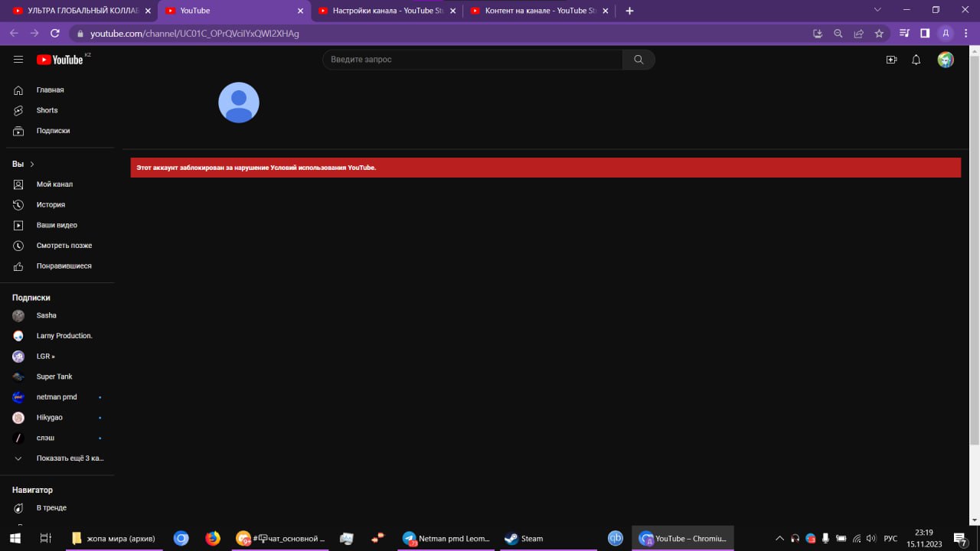Reload the current page

55,34
